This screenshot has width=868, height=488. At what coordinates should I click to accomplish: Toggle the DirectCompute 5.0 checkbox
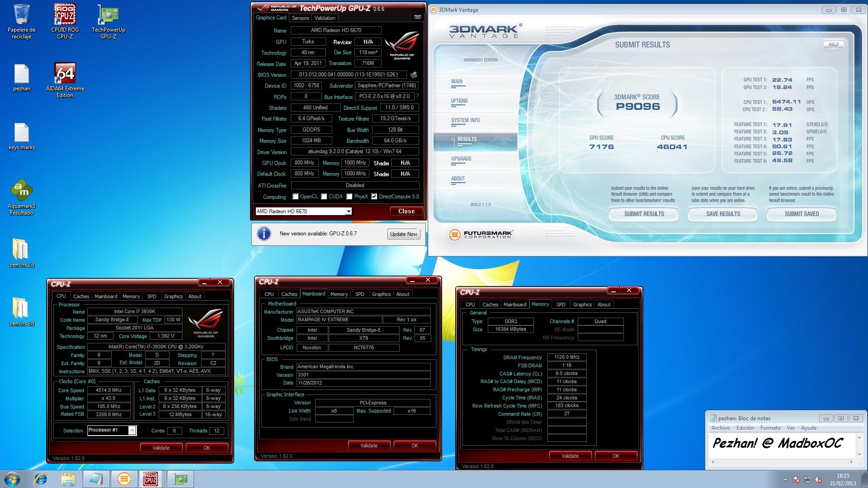tap(374, 197)
